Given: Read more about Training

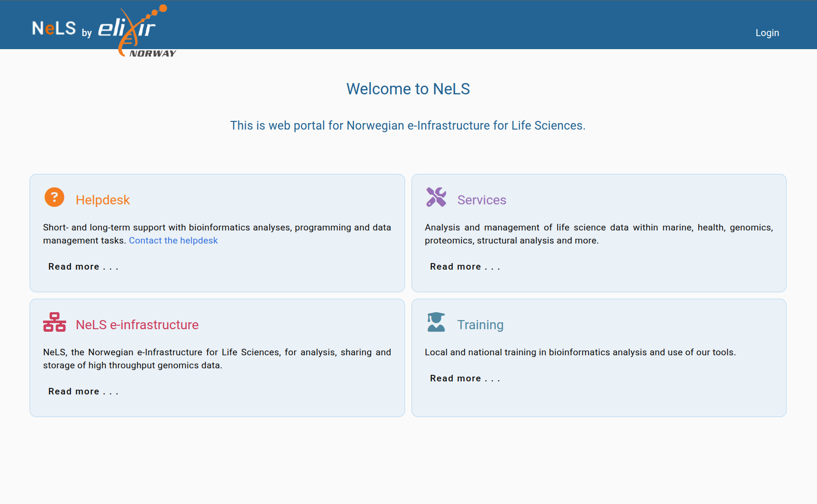Looking at the screenshot, I should tap(465, 378).
